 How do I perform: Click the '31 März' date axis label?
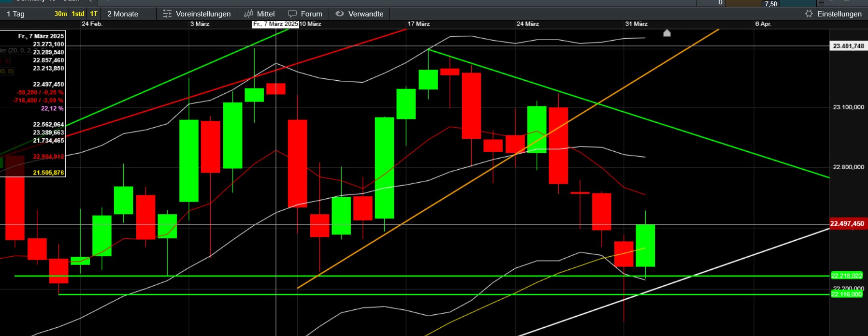click(x=636, y=24)
